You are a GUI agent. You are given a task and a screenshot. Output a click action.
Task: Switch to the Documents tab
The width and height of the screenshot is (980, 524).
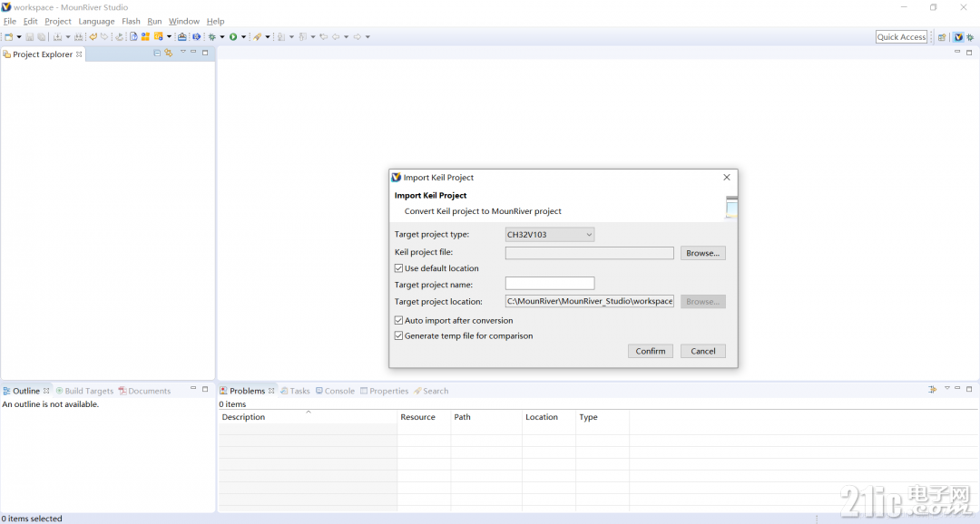[144, 391]
